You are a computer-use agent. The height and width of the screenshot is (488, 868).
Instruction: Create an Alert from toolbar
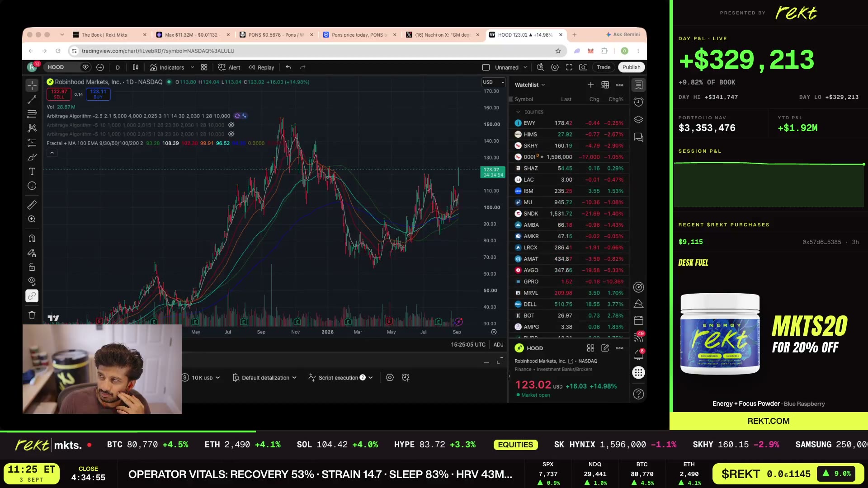tap(229, 67)
